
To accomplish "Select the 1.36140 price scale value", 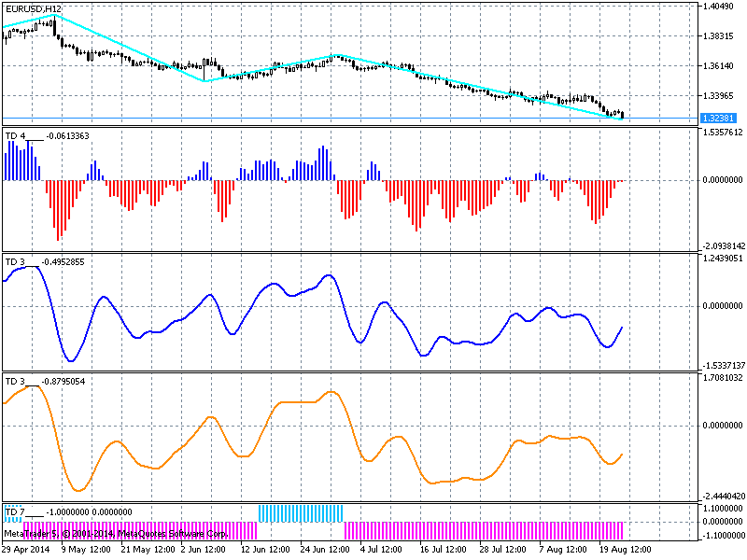I will point(718,65).
